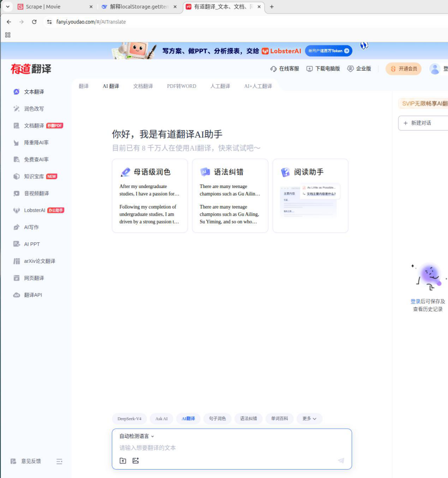Open 知识宝库 sidebar entry
The height and width of the screenshot is (478, 448).
tap(36, 176)
